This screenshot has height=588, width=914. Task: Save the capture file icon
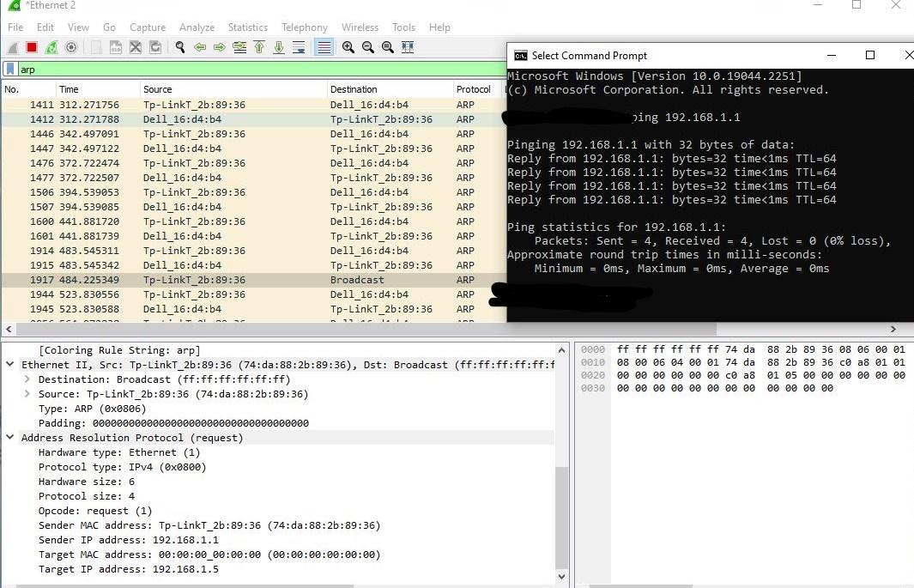point(115,48)
